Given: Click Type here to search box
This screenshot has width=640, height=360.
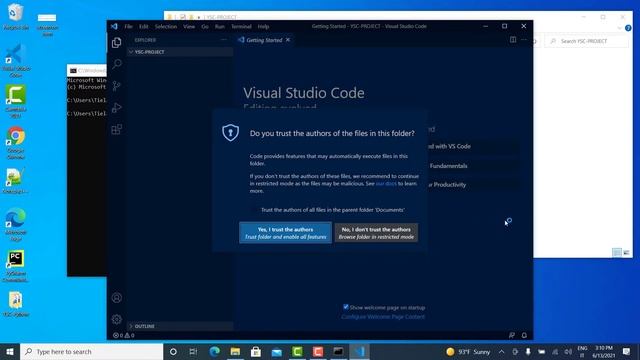Looking at the screenshot, I should click(91, 351).
